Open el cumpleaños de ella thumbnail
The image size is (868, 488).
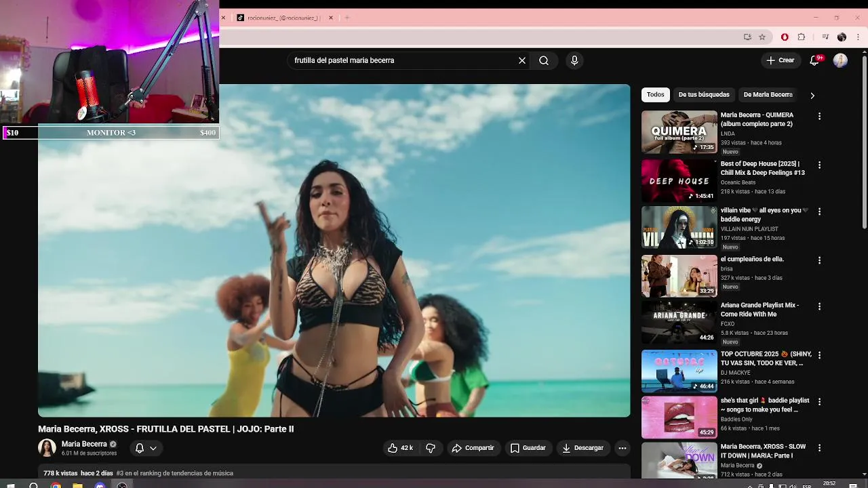(679, 276)
